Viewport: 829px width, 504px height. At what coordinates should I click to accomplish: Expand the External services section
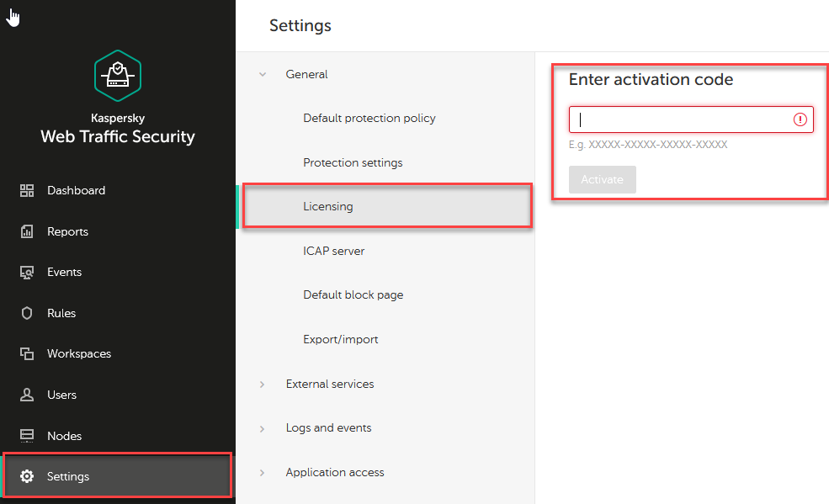[263, 385]
